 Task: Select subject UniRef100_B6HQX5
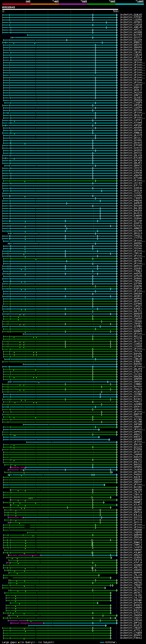point(131,313)
